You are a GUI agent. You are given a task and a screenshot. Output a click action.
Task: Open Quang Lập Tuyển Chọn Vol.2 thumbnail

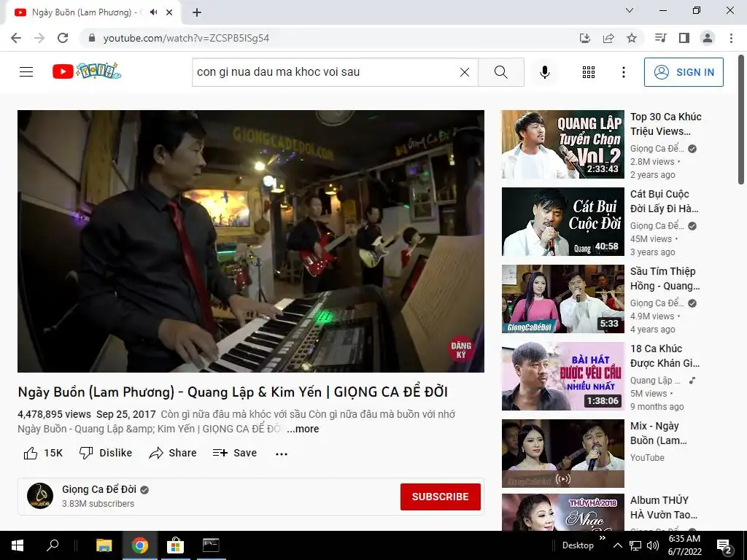click(x=562, y=144)
